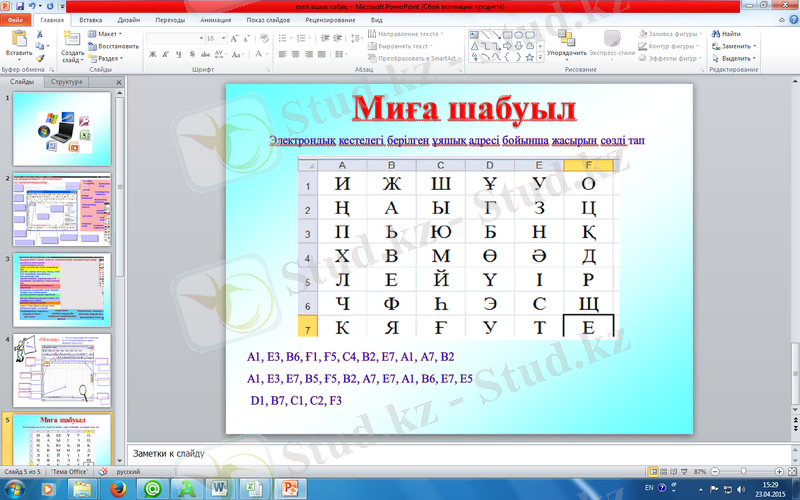Redo with the repeat arrow icon
This screenshot has height=500, width=800.
tap(49, 6)
